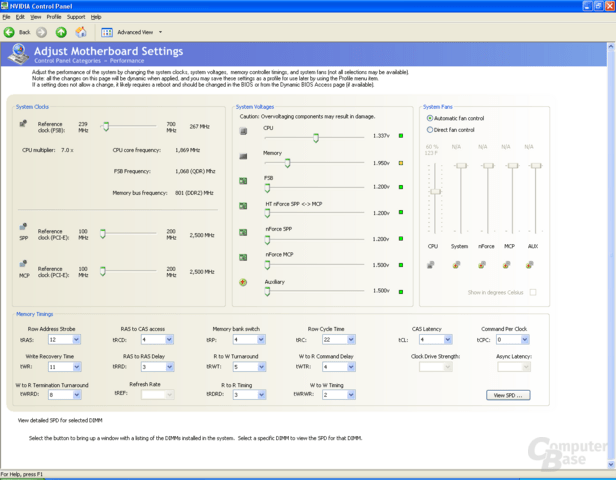Click the SPP reference clock icon
The image size is (616, 480).
click(23, 227)
